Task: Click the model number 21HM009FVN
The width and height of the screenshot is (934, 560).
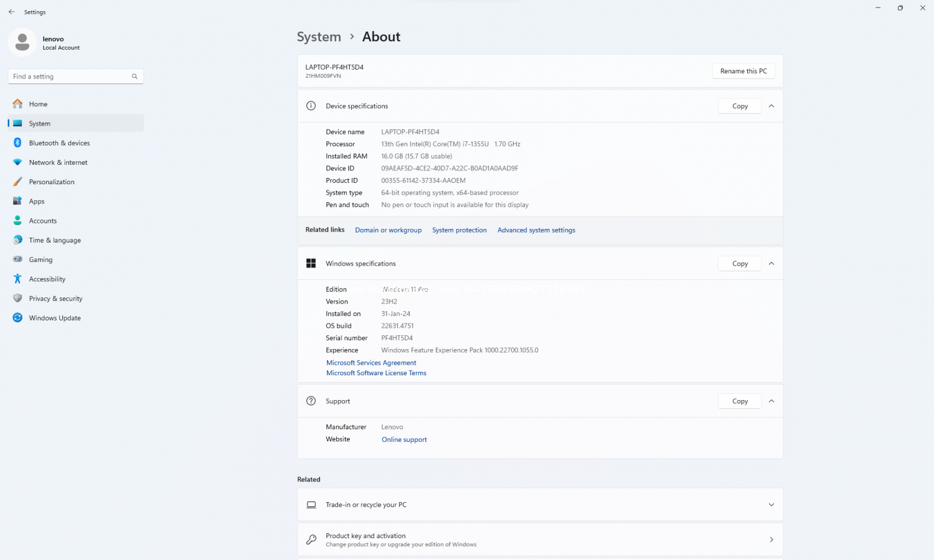Action: click(x=323, y=76)
